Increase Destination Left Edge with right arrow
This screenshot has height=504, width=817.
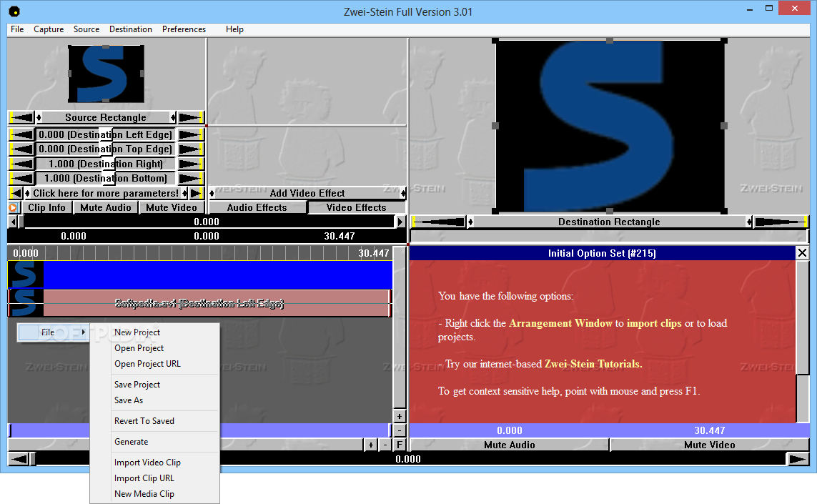coord(191,134)
